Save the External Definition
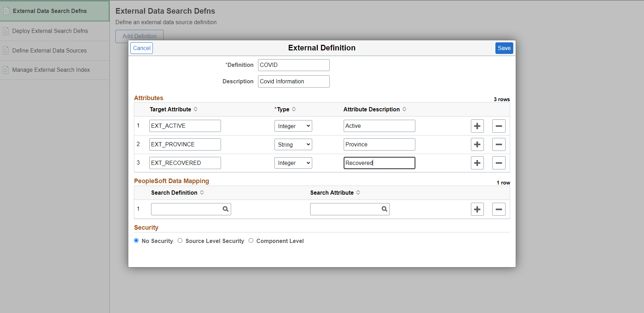 tap(504, 48)
